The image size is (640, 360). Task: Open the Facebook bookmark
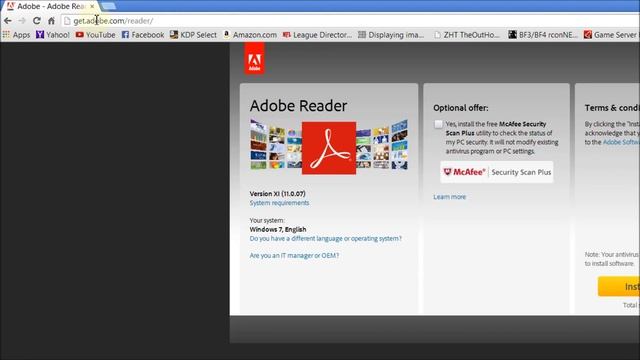(143, 35)
